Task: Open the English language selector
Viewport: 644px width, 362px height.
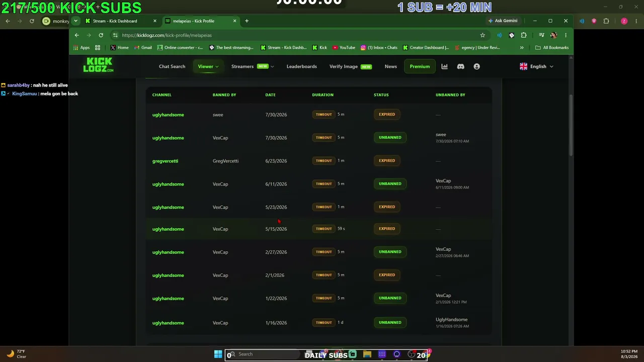Action: (536, 66)
